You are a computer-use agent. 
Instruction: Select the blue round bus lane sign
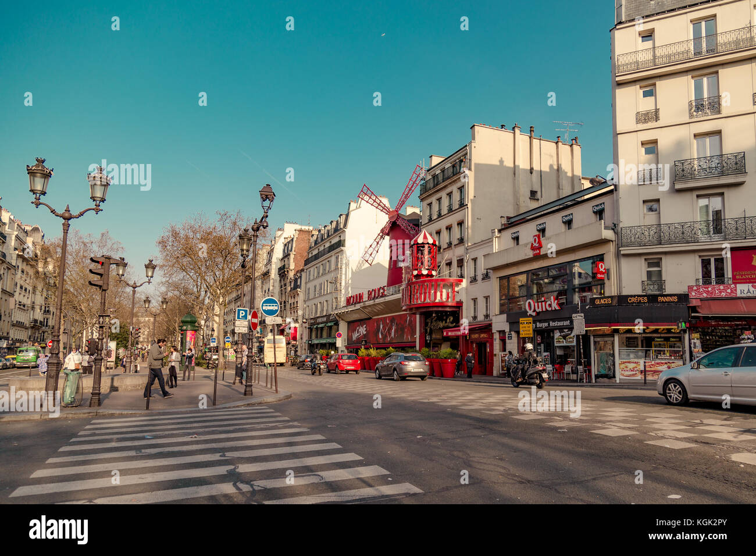click(x=270, y=306)
